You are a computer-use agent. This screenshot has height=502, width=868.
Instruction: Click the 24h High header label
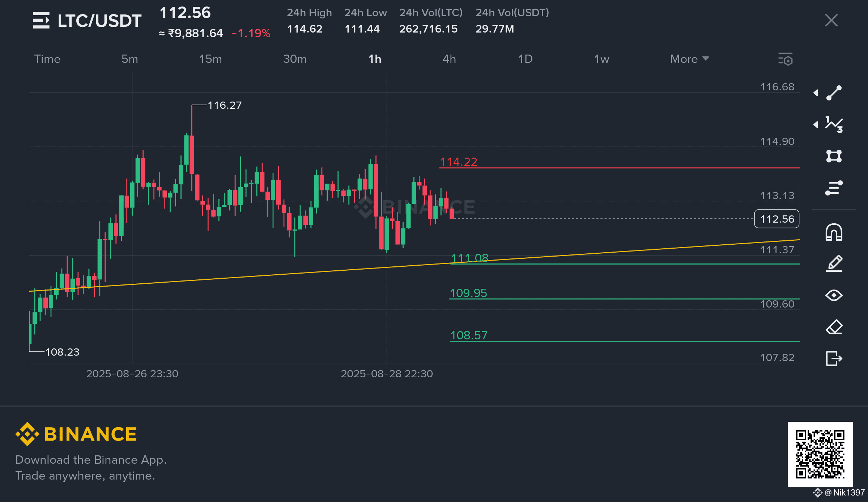pos(309,13)
